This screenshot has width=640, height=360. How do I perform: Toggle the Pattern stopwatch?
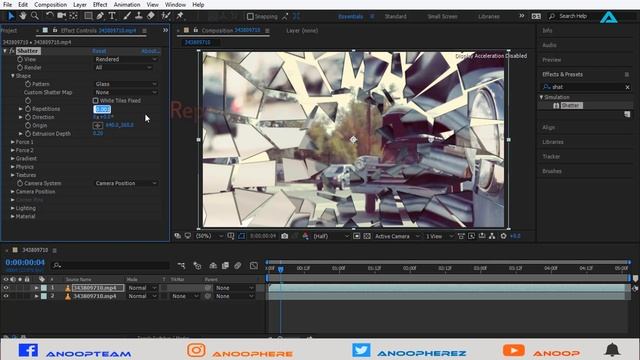pyautogui.click(x=28, y=84)
